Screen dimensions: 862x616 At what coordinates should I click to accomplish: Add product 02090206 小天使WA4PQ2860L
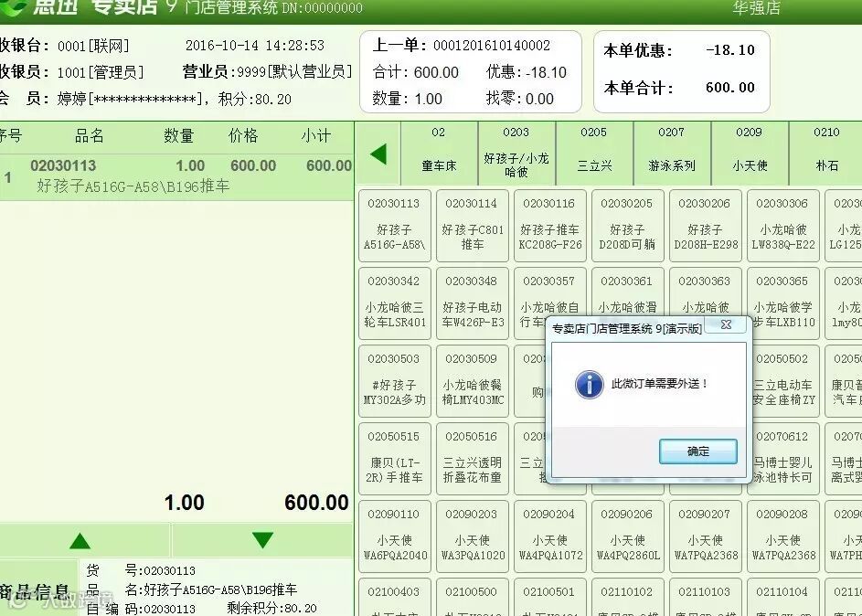[627, 536]
